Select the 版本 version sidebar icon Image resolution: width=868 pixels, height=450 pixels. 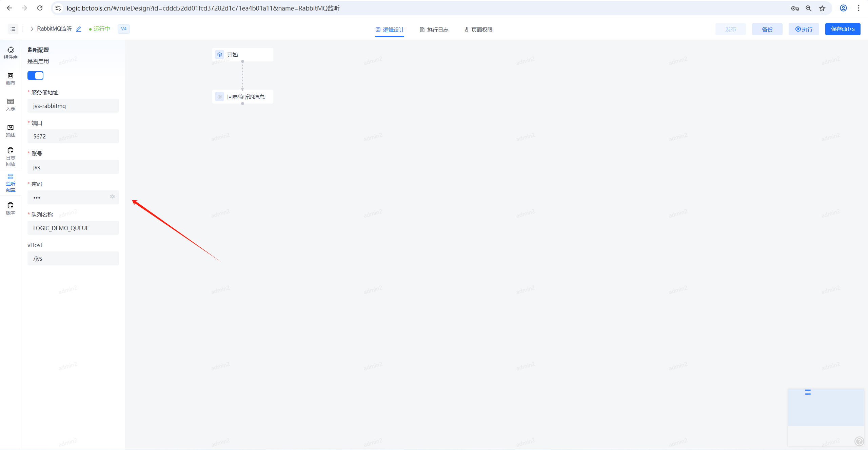point(11,208)
